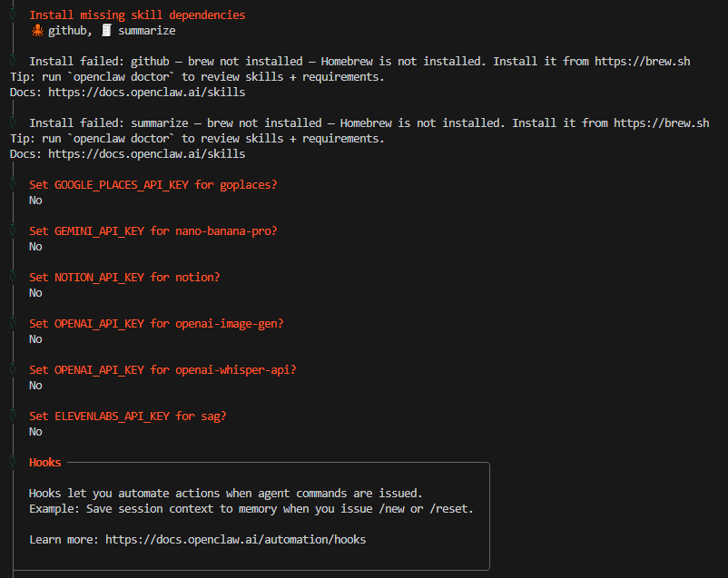Click the Install missing skill dependencies heading
Screen dimensions: 728x578
pyautogui.click(x=137, y=15)
